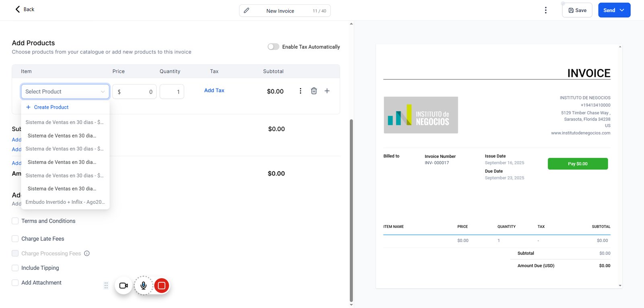
Task: Check Terms and Conditions
Action: [15, 221]
